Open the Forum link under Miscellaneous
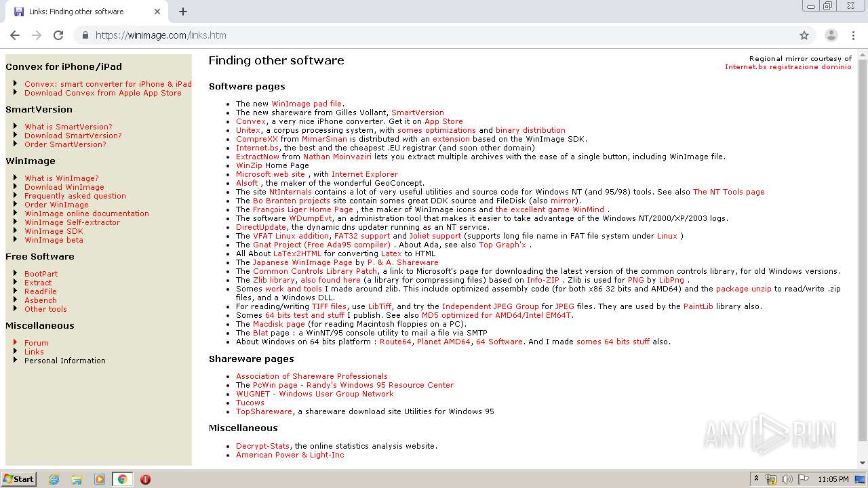The width and height of the screenshot is (868, 488). 37,343
